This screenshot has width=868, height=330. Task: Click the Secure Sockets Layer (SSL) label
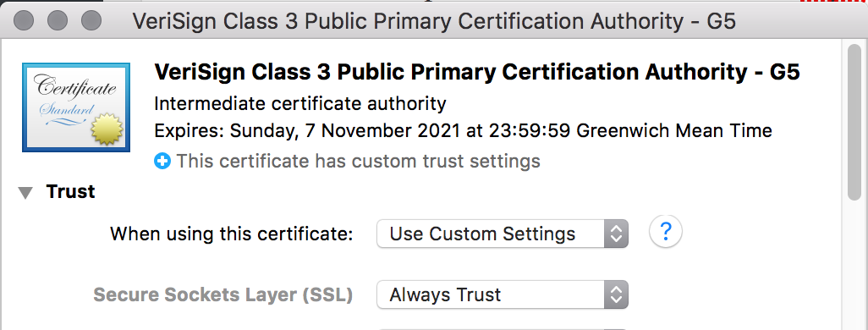point(223,295)
